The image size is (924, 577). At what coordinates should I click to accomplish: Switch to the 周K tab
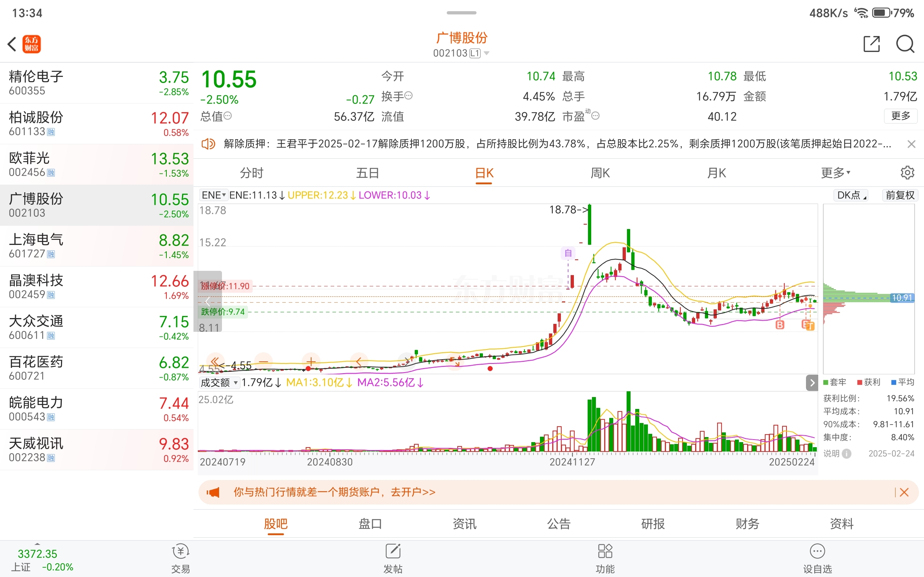(600, 173)
